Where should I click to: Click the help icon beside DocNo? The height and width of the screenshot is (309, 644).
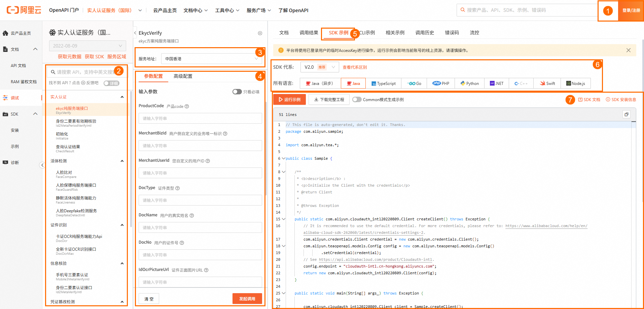(182, 243)
